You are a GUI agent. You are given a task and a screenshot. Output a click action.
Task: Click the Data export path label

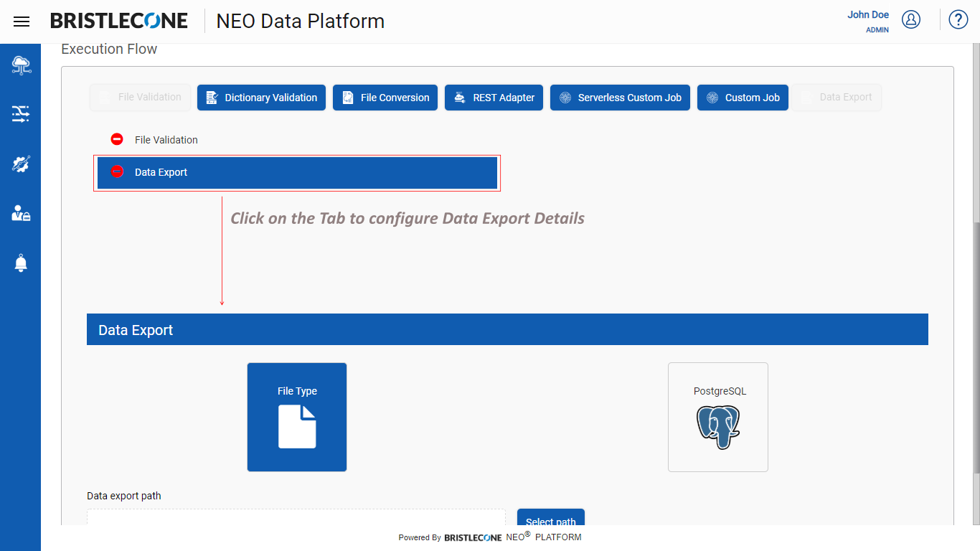pyautogui.click(x=124, y=496)
